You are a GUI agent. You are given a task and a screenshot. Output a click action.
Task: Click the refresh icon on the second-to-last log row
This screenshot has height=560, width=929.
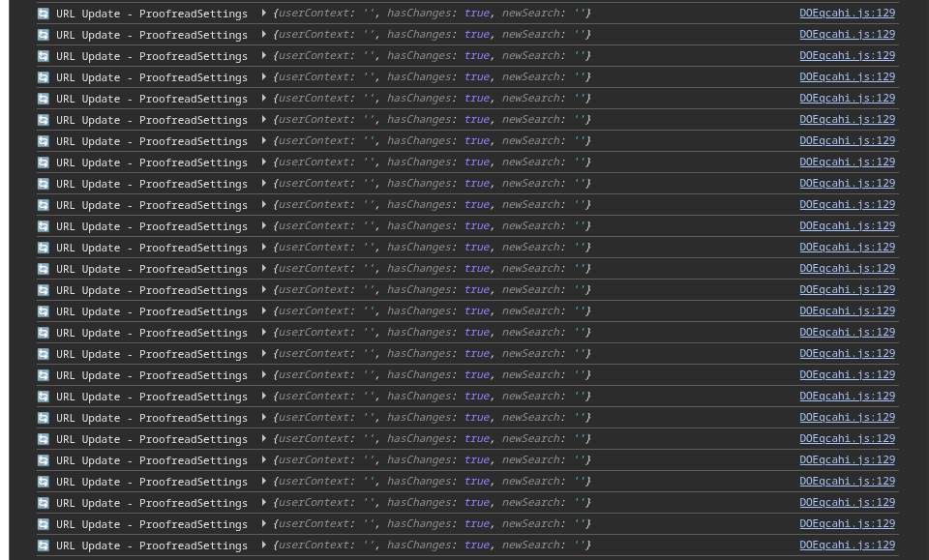pyautogui.click(x=44, y=524)
